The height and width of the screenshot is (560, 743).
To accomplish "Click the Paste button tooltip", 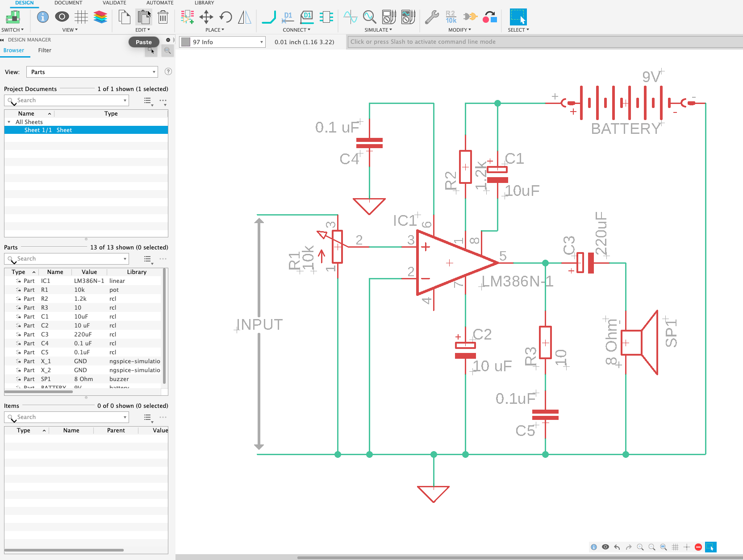I will point(144,41).
